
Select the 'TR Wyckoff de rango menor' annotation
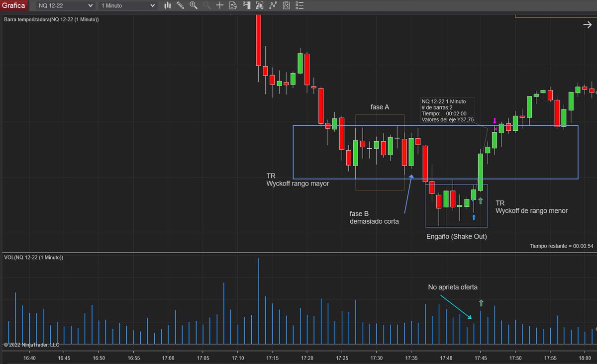click(531, 207)
